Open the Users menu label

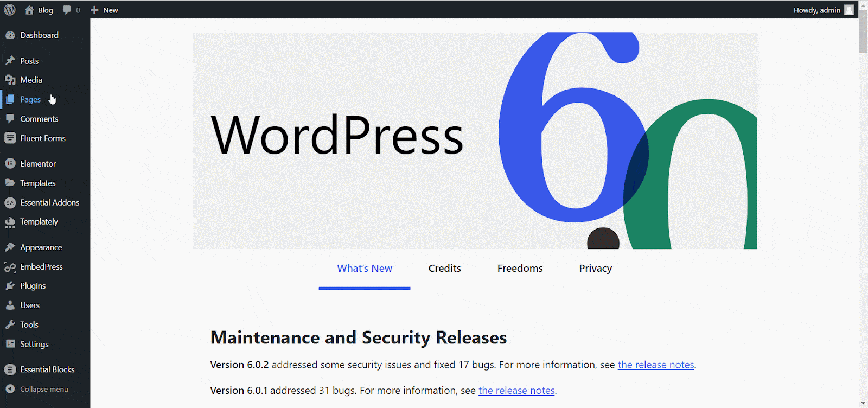click(x=30, y=305)
